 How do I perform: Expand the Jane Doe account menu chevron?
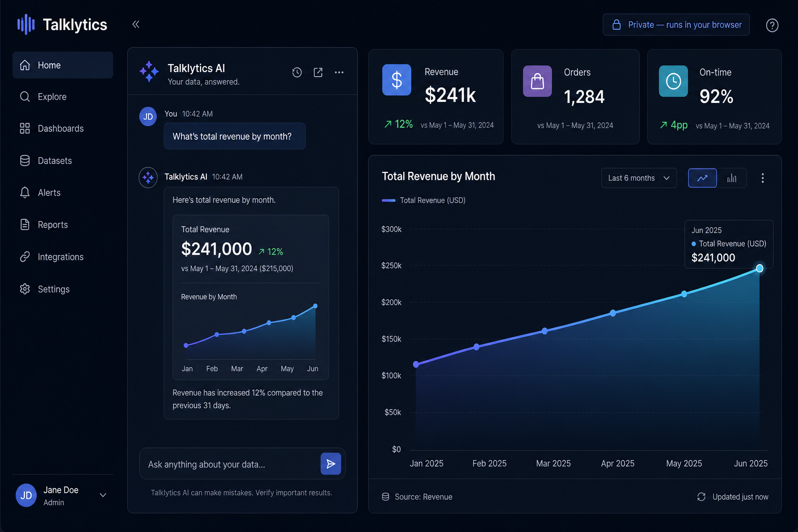103,495
